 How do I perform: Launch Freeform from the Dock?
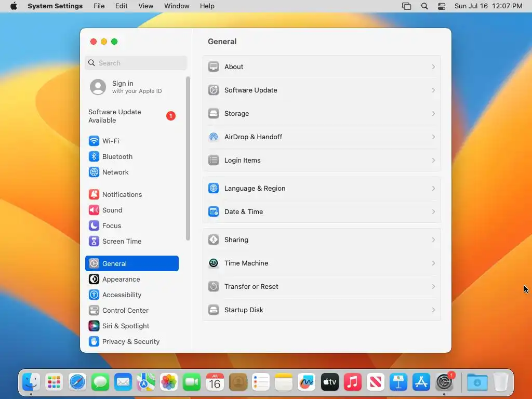[x=307, y=382]
